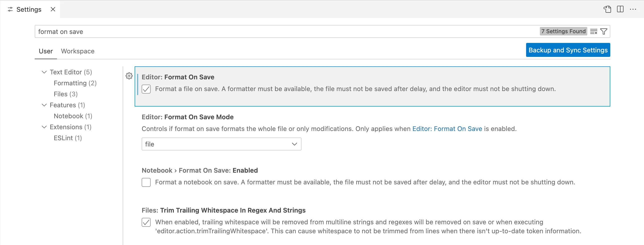Open the settings filter funnel

(x=604, y=31)
